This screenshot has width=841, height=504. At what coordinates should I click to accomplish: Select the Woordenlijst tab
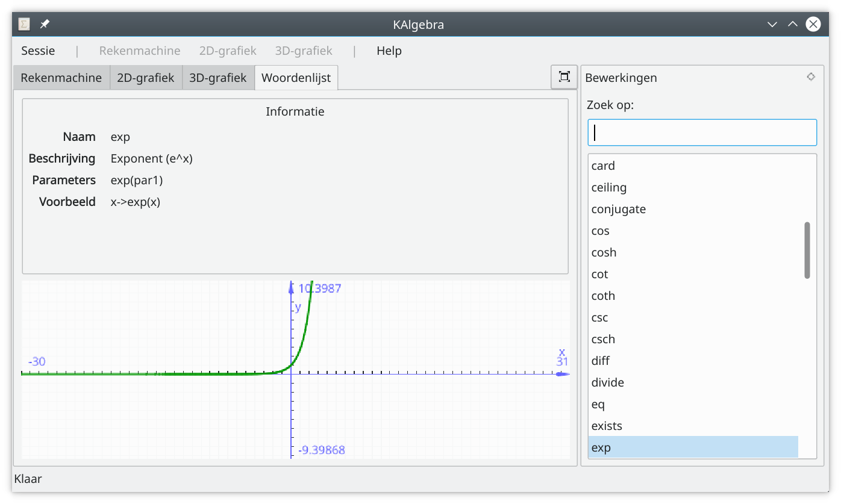click(x=296, y=78)
